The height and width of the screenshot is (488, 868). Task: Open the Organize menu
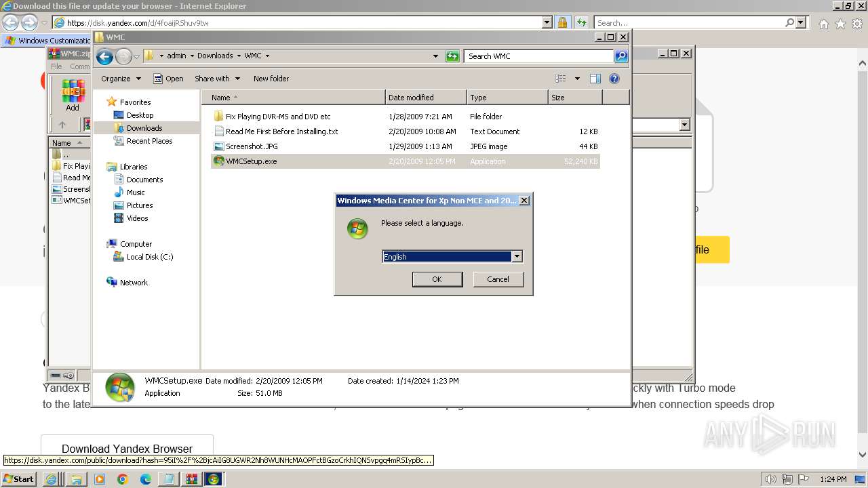tap(121, 79)
